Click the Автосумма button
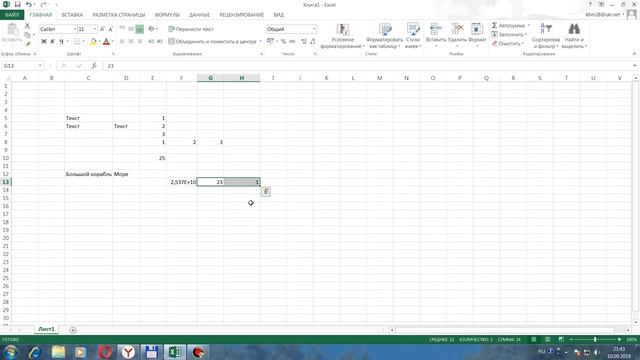The height and width of the screenshot is (360, 640). 508,25
